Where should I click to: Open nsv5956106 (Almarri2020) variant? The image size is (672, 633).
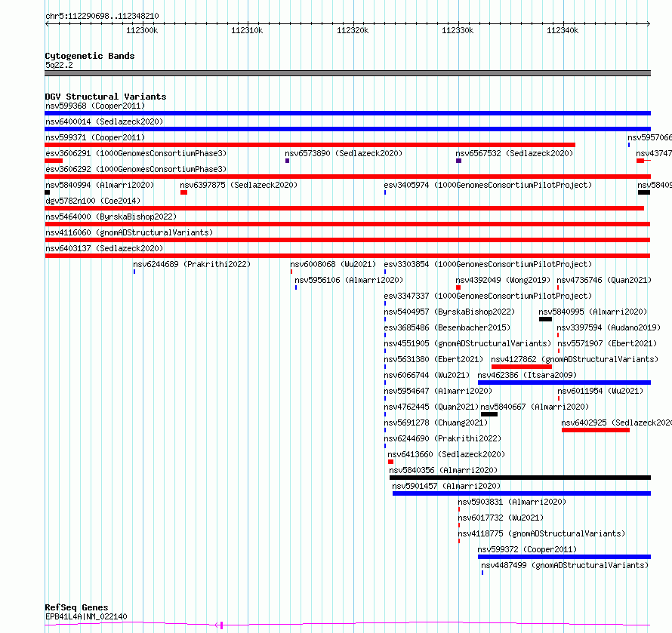349,280
